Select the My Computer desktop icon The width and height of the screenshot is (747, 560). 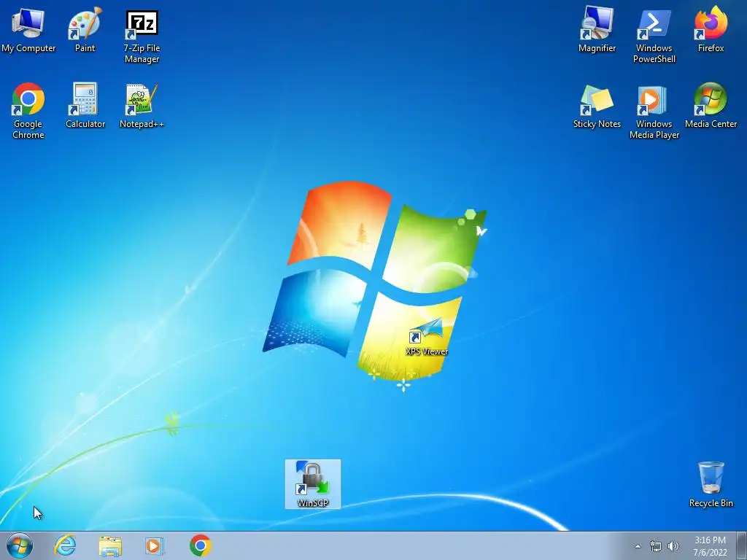[28, 28]
